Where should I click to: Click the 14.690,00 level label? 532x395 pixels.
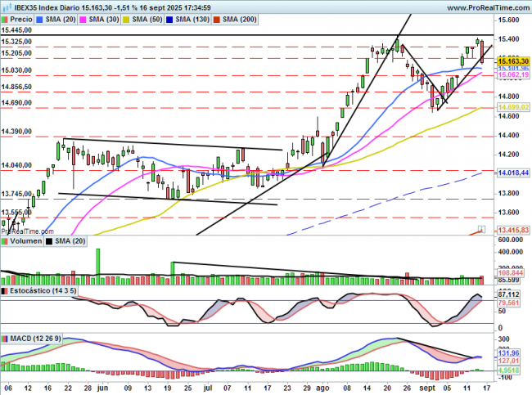(16, 102)
